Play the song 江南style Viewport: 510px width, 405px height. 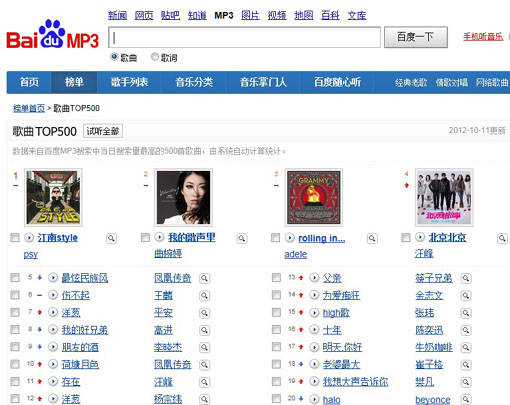[x=29, y=238]
